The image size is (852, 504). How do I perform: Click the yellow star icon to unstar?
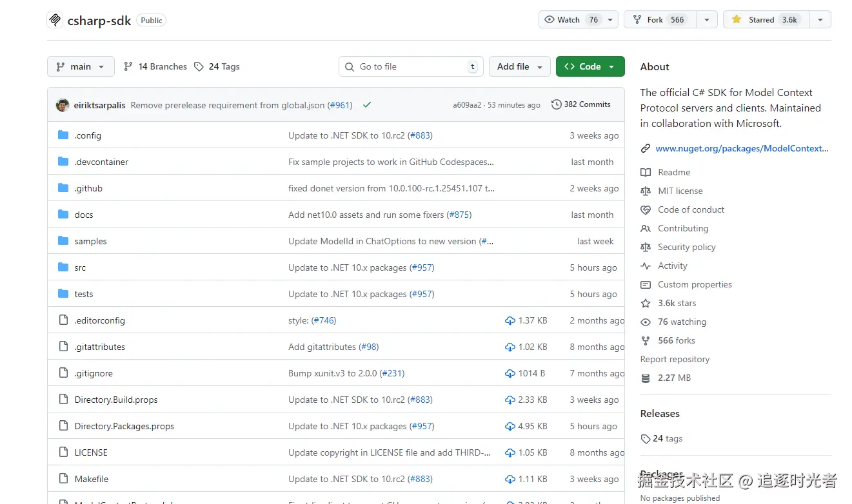click(737, 19)
